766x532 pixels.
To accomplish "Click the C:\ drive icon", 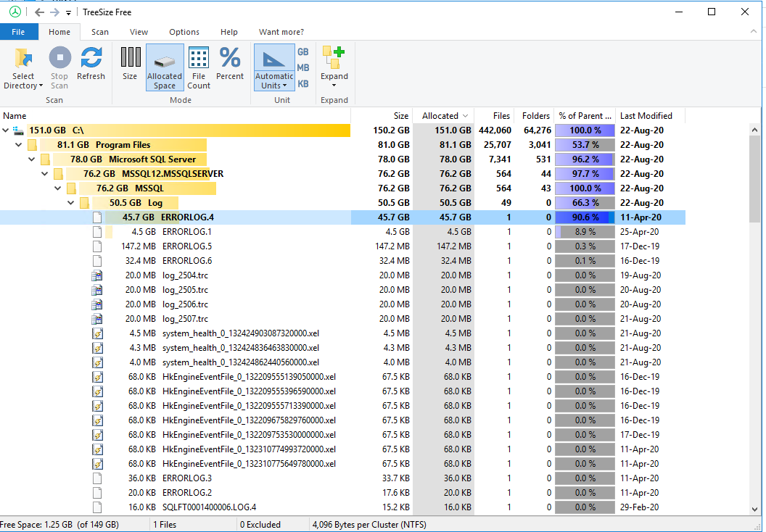I will tap(19, 130).
